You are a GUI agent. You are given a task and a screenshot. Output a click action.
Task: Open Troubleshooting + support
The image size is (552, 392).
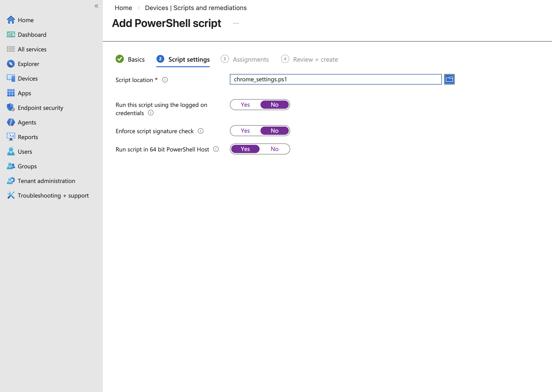53,195
